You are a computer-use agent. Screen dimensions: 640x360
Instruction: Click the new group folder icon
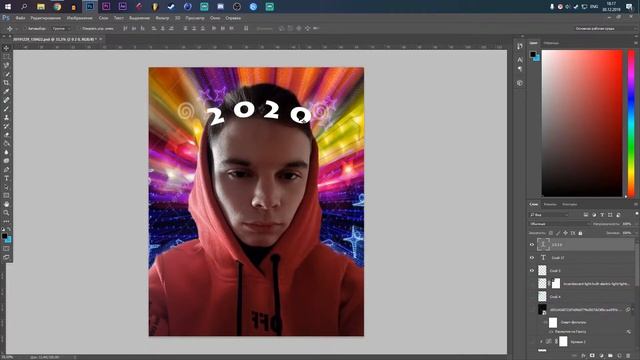coord(610,356)
